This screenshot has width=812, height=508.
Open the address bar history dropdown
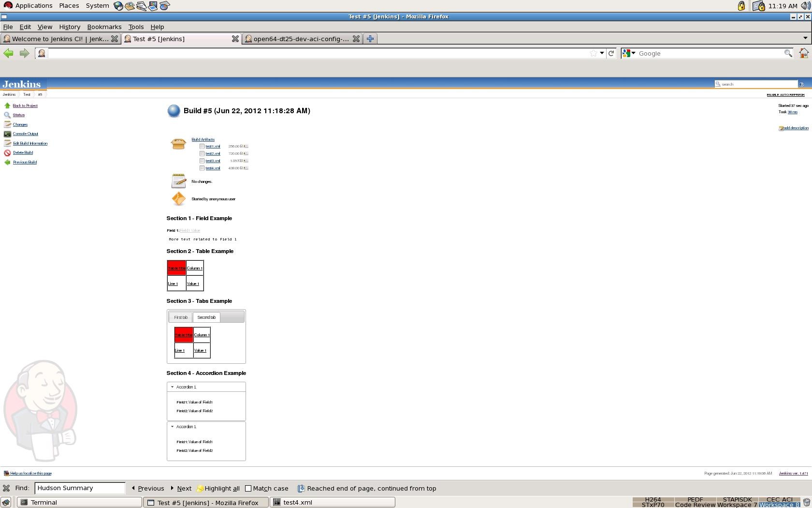click(x=602, y=53)
